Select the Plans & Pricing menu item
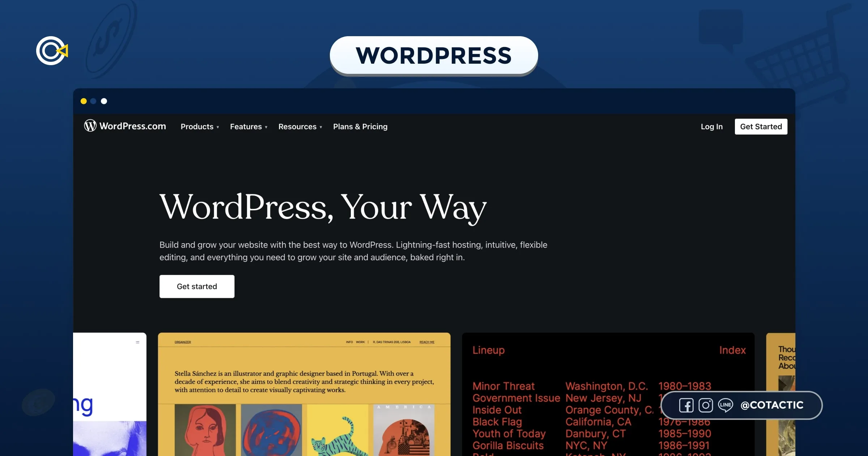The width and height of the screenshot is (868, 456). click(x=360, y=126)
